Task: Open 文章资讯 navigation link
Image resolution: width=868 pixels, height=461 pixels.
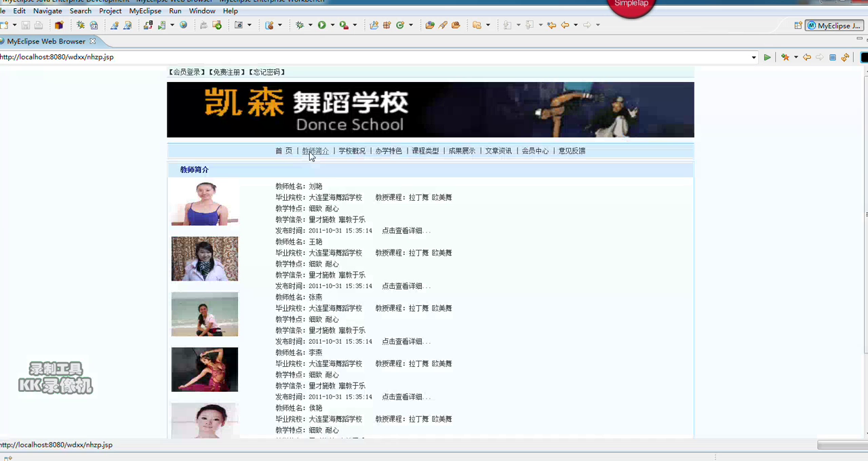Action: point(498,151)
